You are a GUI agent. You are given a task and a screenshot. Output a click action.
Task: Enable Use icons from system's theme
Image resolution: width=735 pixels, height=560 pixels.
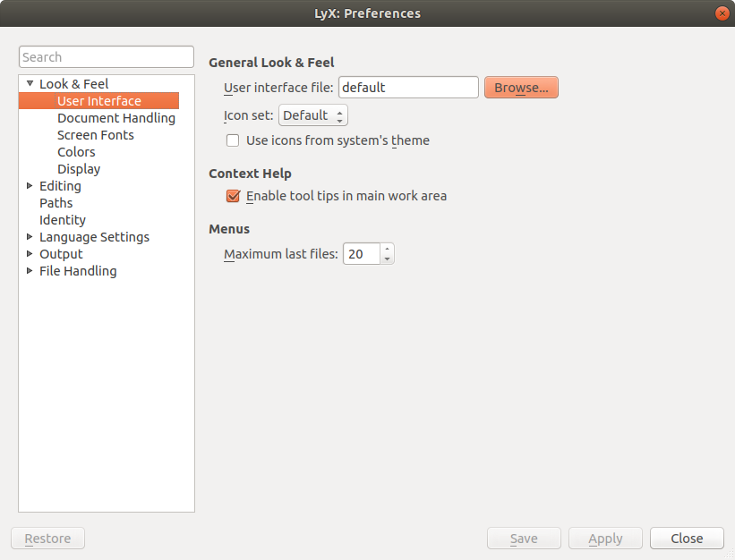pyautogui.click(x=233, y=140)
